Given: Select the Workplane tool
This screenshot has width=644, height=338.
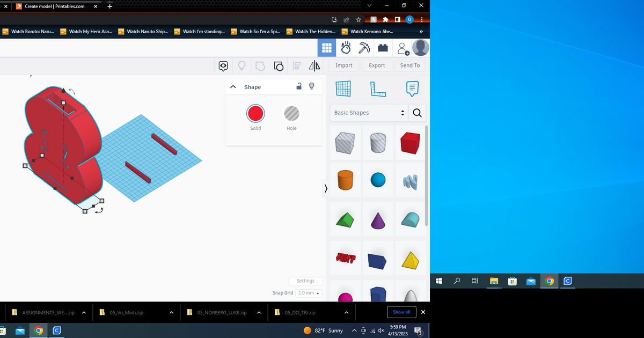Looking at the screenshot, I should pos(343,89).
